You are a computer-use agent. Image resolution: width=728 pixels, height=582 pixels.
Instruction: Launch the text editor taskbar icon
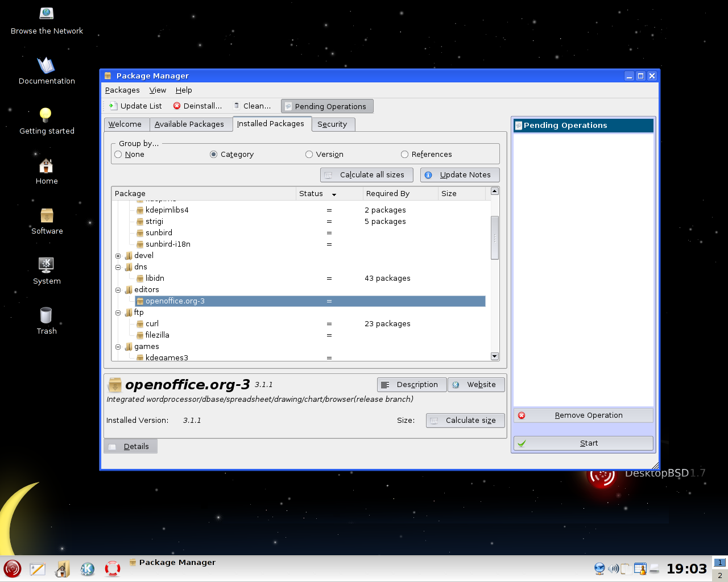coord(38,569)
